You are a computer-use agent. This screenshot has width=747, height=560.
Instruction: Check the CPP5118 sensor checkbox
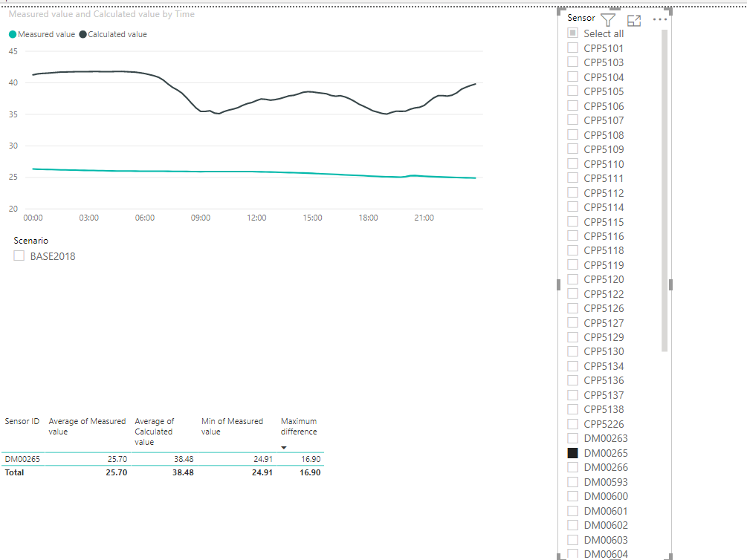point(572,250)
